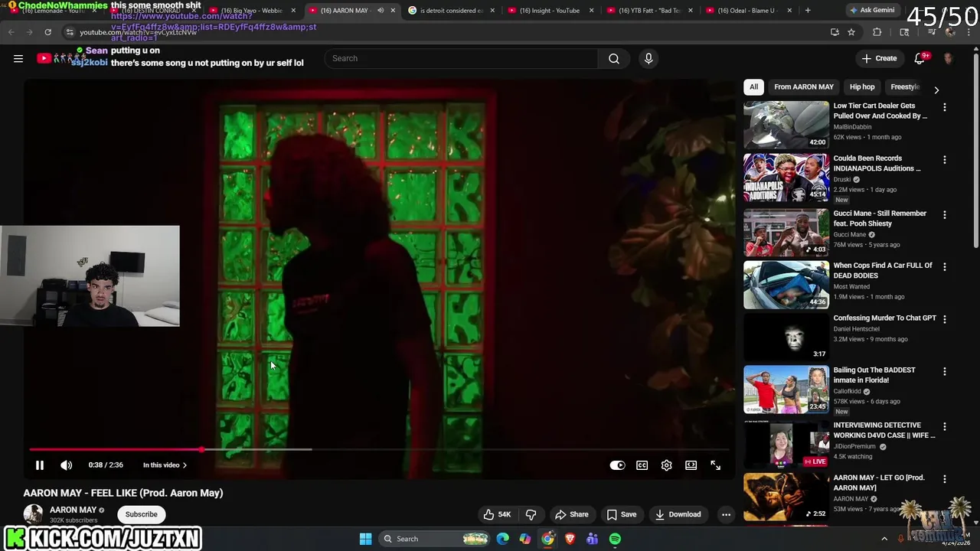Open Ask Gemini in the browser
Image resolution: width=980 pixels, height=551 pixels.
[871, 11]
